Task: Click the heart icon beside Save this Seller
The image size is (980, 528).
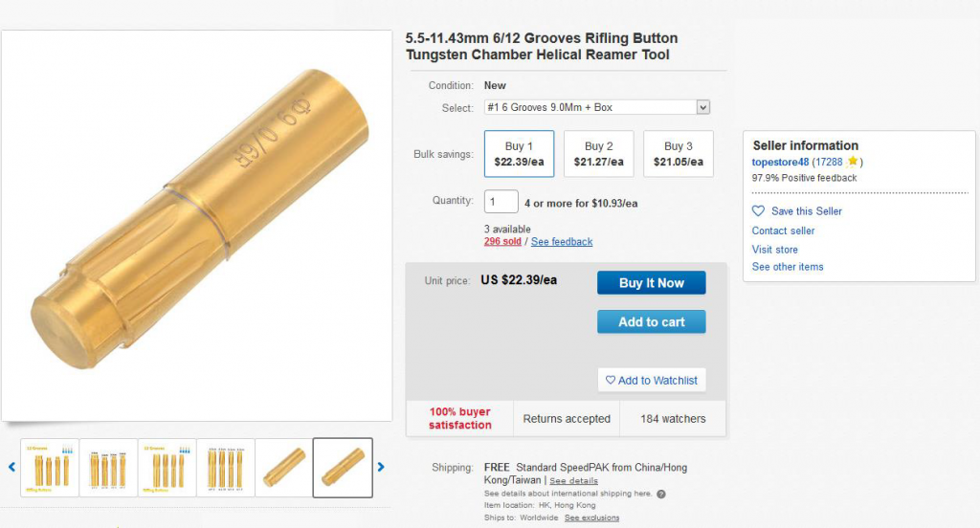Action: tap(758, 211)
